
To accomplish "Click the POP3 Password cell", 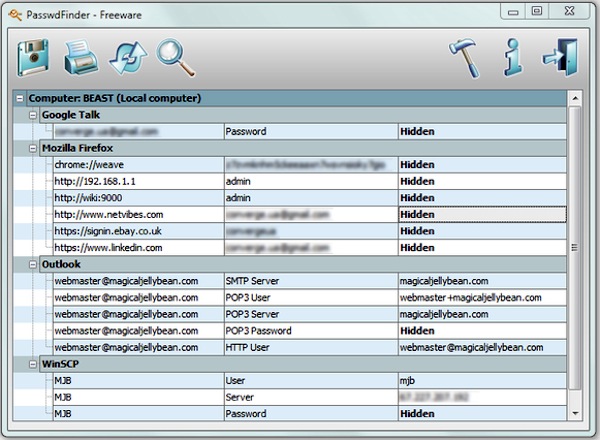I will point(311,331).
